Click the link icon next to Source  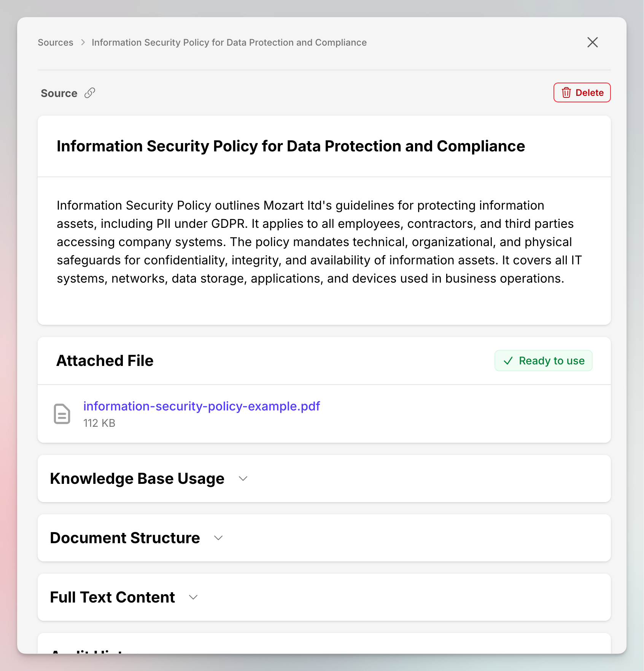[89, 93]
